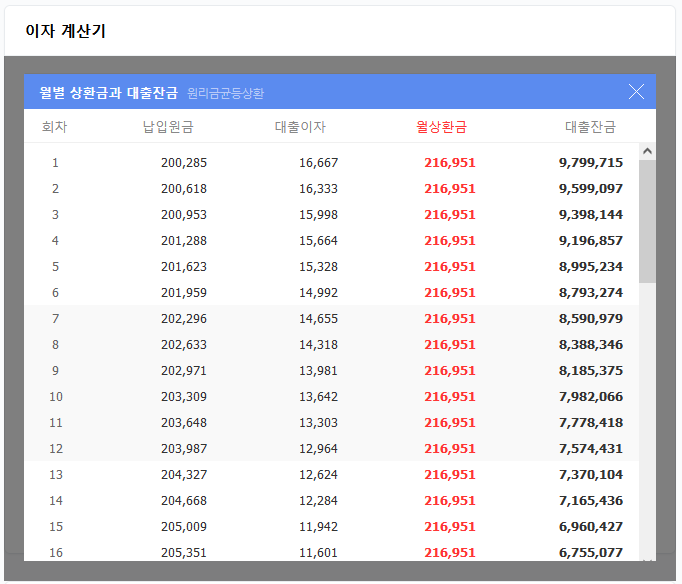Click installment number 16 in 회차 column
This screenshot has width=682, height=584.
click(x=56, y=553)
